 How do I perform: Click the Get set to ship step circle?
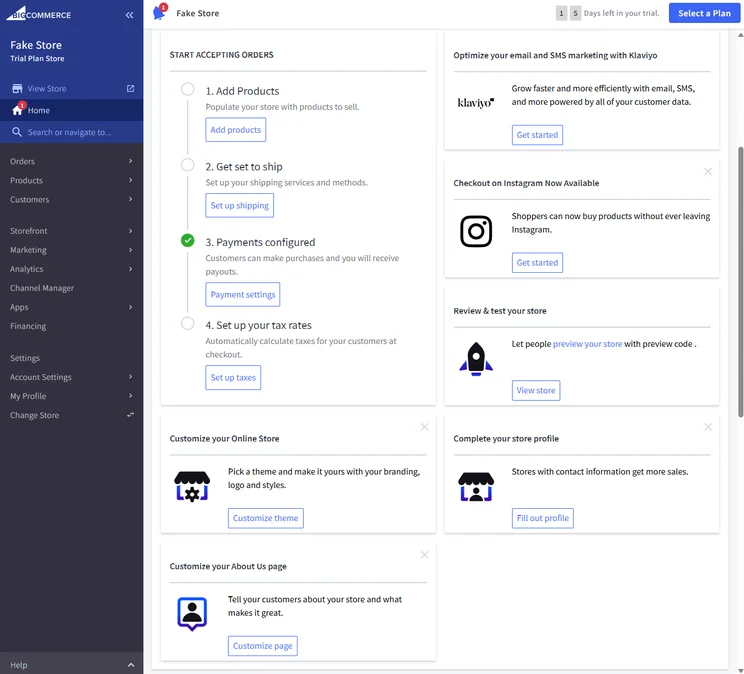pos(188,165)
